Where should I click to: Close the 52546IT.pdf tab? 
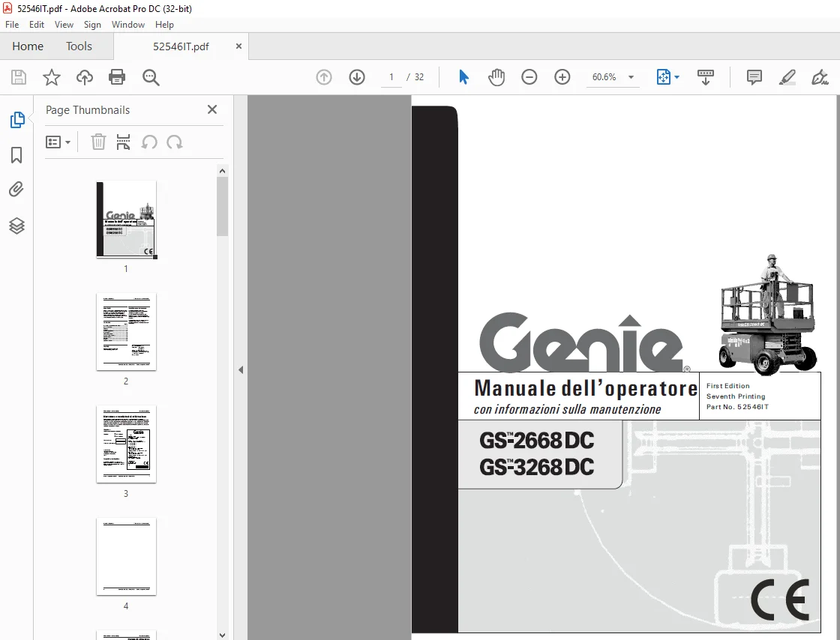click(239, 46)
